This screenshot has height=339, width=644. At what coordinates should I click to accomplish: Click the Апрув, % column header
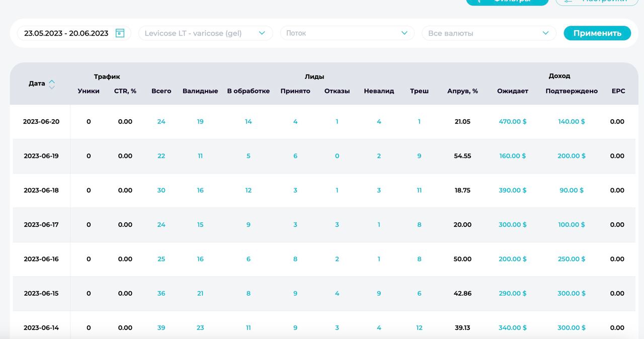tap(462, 91)
